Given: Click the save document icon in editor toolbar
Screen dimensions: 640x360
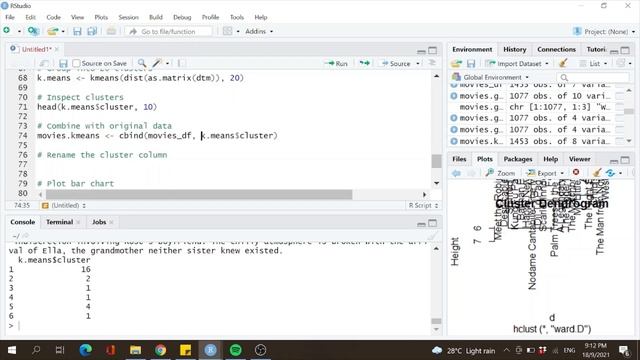Looking at the screenshot, I should click(63, 63).
